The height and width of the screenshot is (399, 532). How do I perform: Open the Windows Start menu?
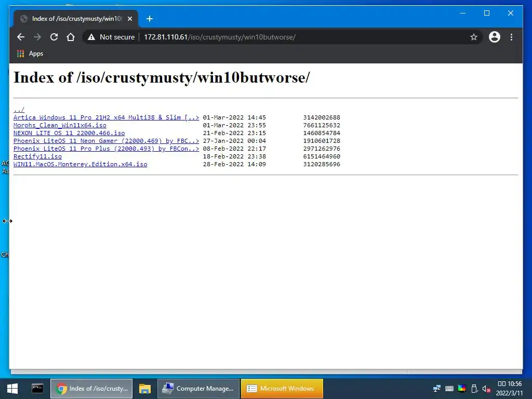pyautogui.click(x=12, y=389)
